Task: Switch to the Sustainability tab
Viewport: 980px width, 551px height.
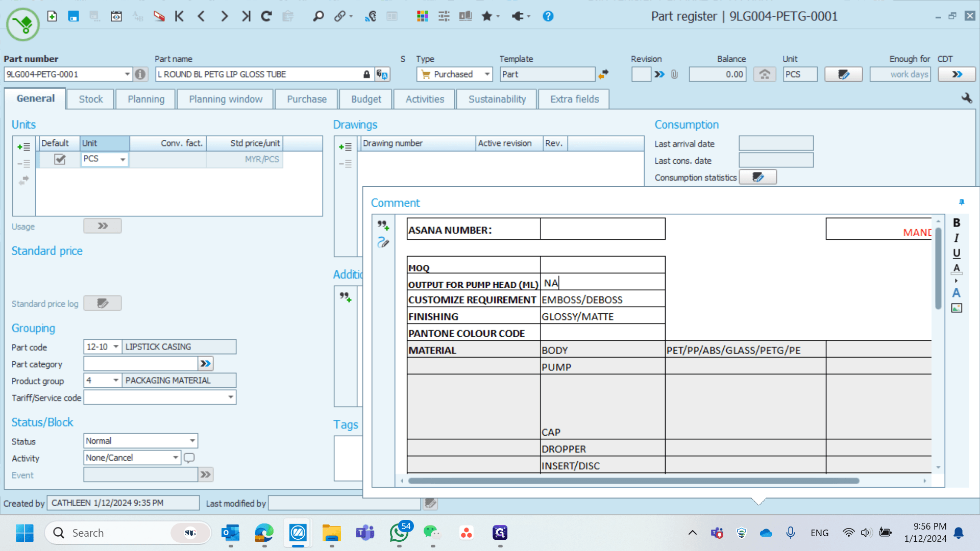Action: pyautogui.click(x=497, y=99)
